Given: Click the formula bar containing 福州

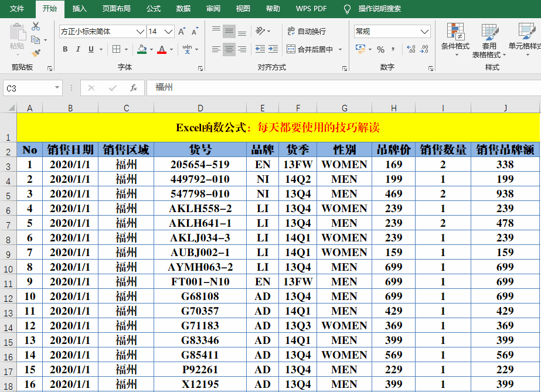Looking at the screenshot, I should point(343,87).
